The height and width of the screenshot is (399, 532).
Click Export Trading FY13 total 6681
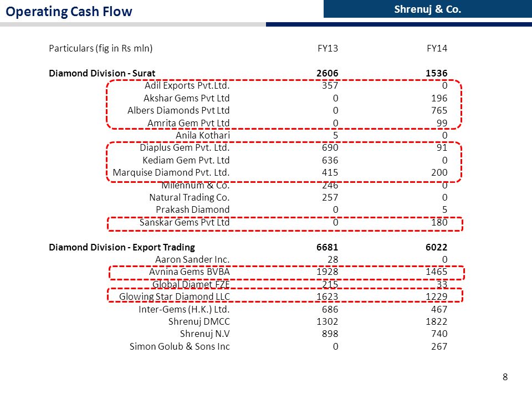[328, 247]
